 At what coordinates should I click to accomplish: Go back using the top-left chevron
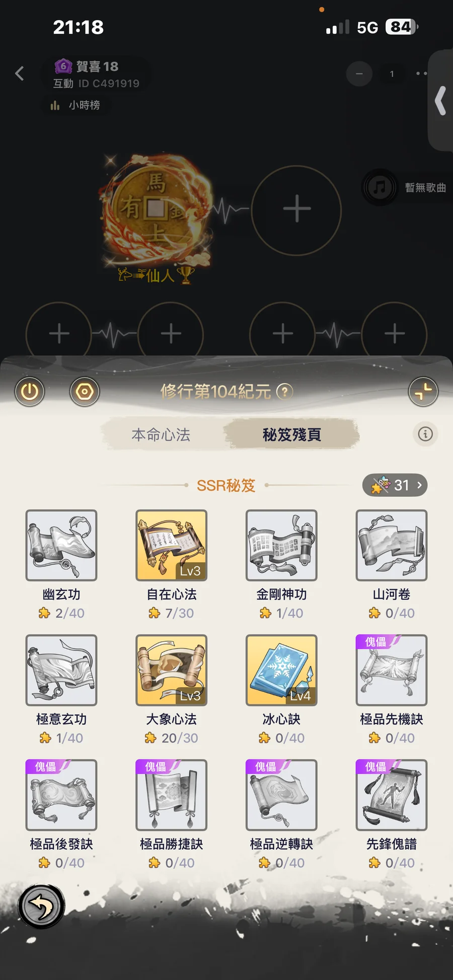point(20,73)
